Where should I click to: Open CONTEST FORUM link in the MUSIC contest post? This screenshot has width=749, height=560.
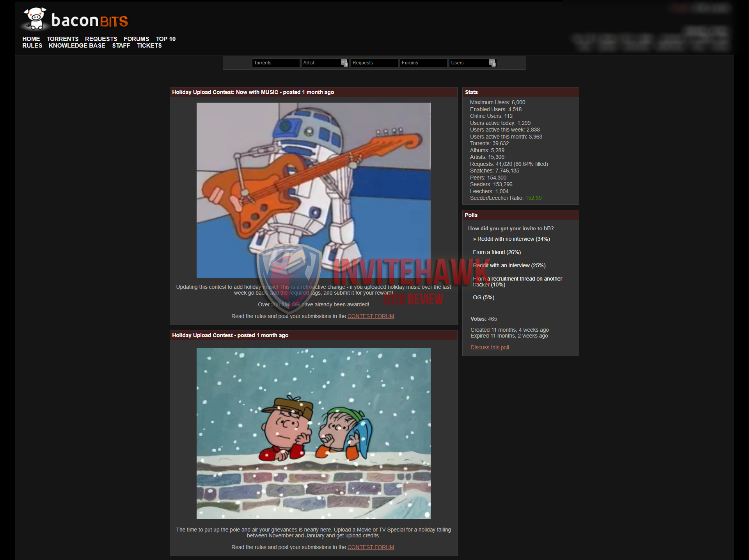(x=371, y=316)
